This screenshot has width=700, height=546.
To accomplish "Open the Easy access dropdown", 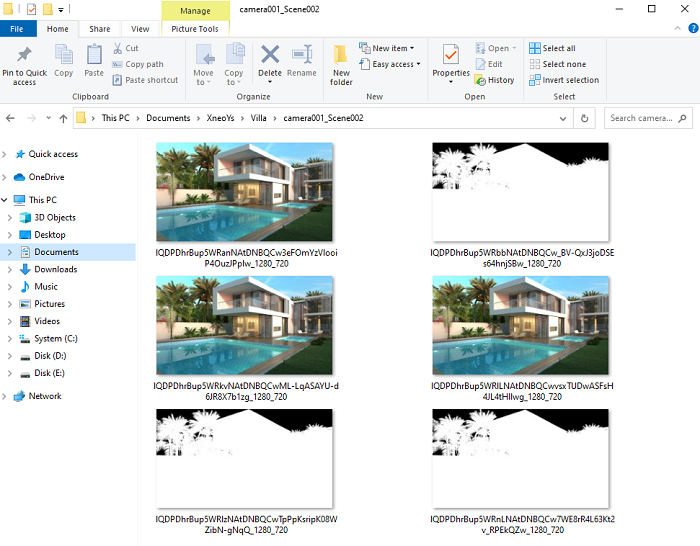I will tap(393, 64).
